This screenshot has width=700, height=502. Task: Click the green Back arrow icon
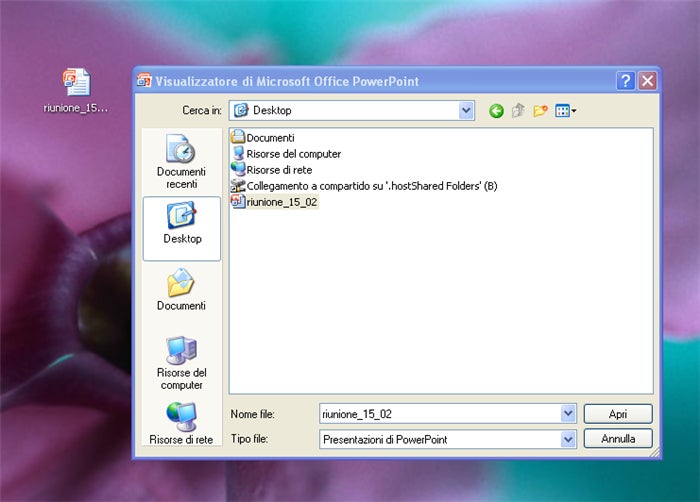[496, 111]
